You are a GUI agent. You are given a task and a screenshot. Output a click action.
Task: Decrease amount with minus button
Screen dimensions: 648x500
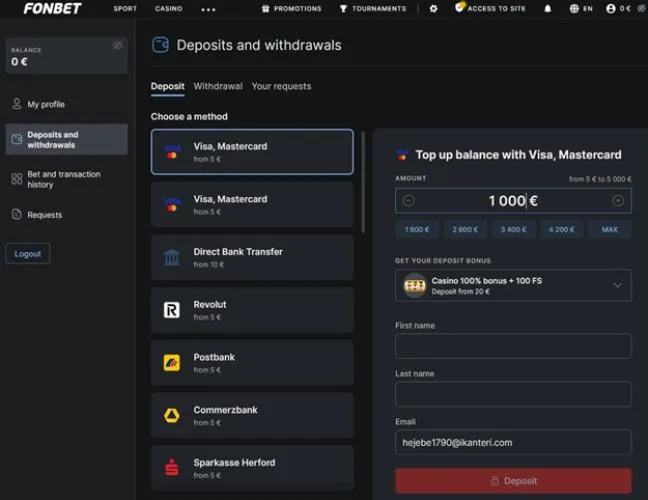(408, 200)
